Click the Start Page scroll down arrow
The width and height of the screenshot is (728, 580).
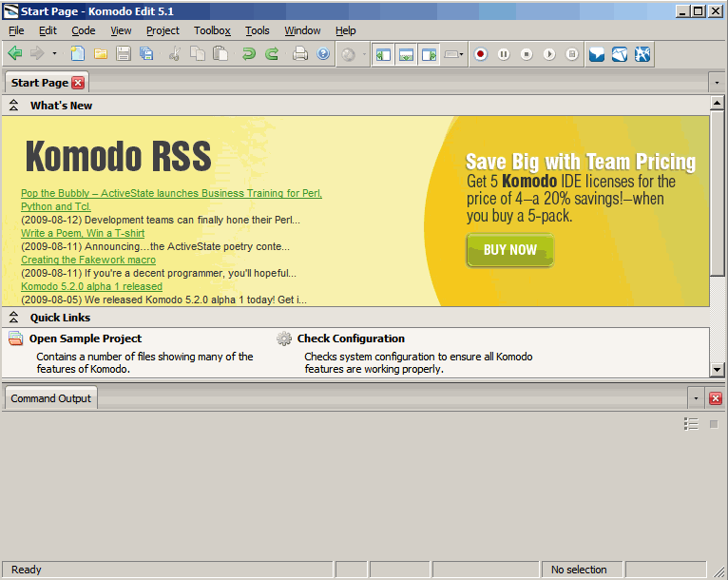coord(717,370)
